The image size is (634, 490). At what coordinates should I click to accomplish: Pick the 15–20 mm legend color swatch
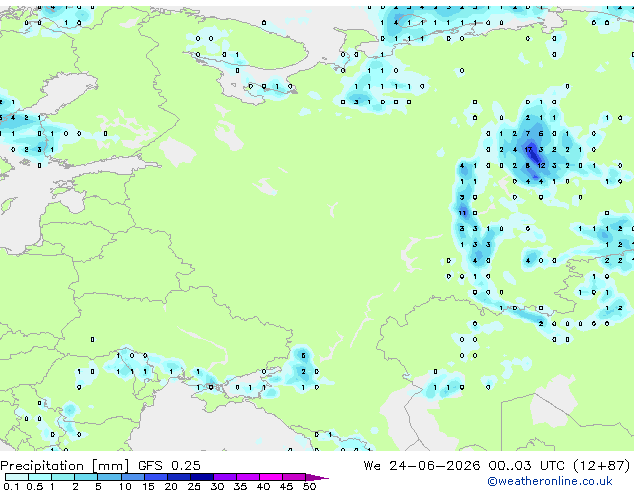pyautogui.click(x=155, y=477)
